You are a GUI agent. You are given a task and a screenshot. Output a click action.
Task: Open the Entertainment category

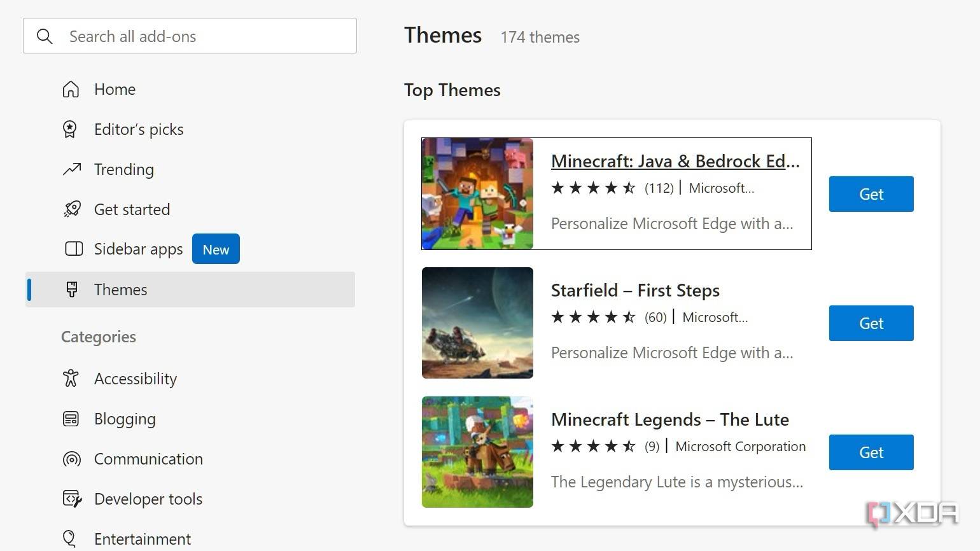tap(143, 539)
